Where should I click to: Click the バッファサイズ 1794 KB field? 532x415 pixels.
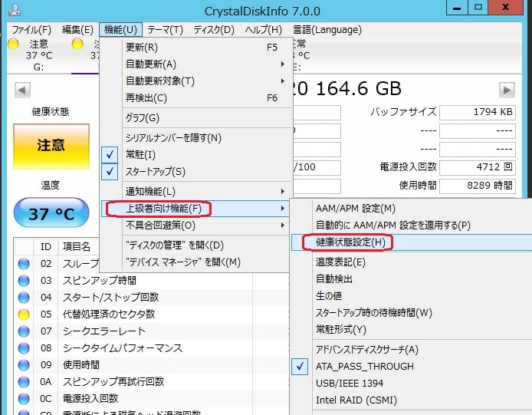pyautogui.click(x=478, y=112)
